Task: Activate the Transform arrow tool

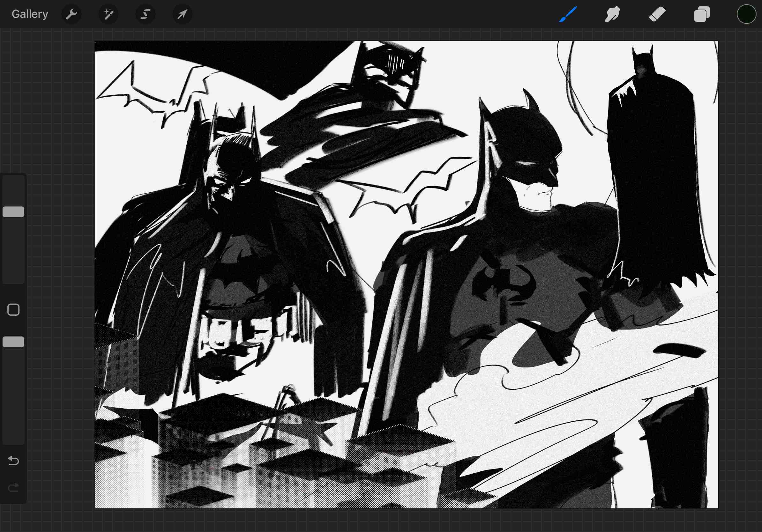Action: pos(182,14)
